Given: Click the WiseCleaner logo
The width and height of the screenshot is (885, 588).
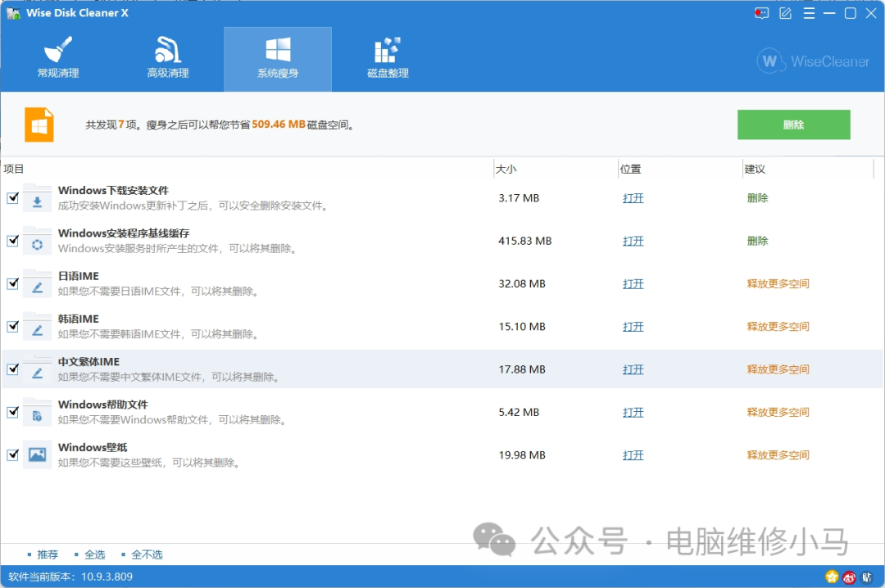Looking at the screenshot, I should (x=813, y=61).
